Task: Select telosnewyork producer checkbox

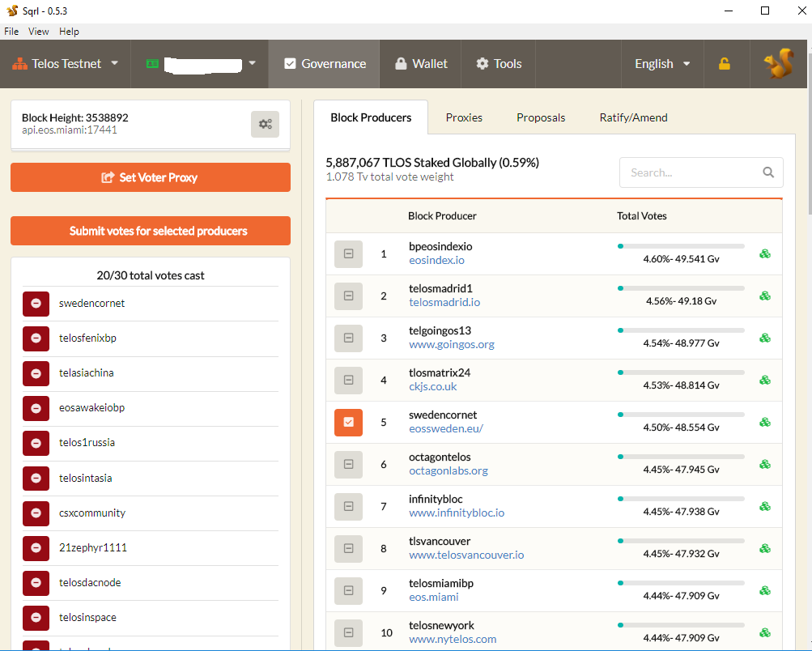Action: pos(348,632)
